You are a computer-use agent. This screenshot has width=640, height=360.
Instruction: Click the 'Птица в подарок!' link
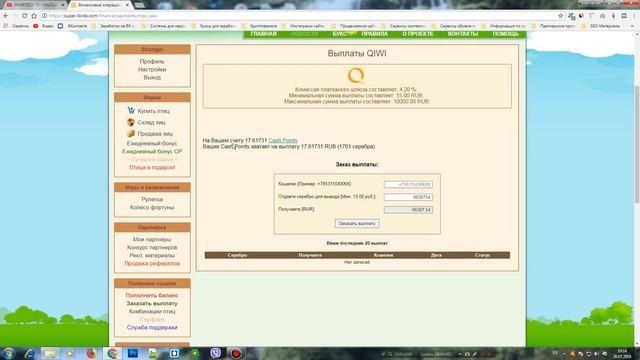(x=152, y=167)
